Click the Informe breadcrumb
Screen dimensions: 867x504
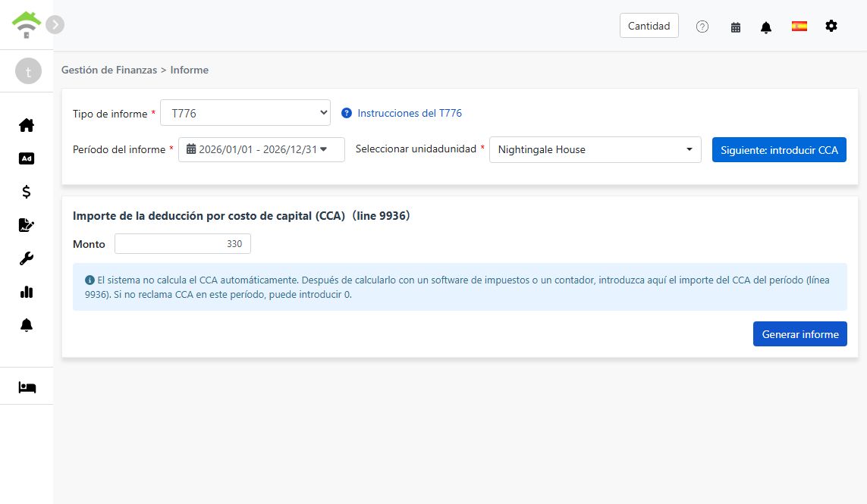click(x=189, y=70)
